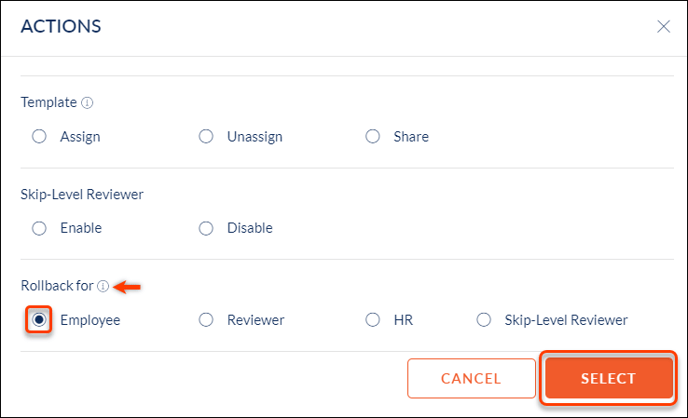Image resolution: width=688 pixels, height=418 pixels.
Task: Click the Share option label
Action: coord(411,137)
